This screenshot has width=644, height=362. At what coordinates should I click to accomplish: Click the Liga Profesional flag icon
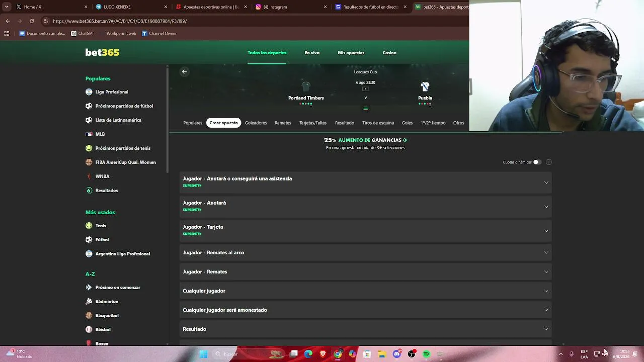click(x=89, y=92)
